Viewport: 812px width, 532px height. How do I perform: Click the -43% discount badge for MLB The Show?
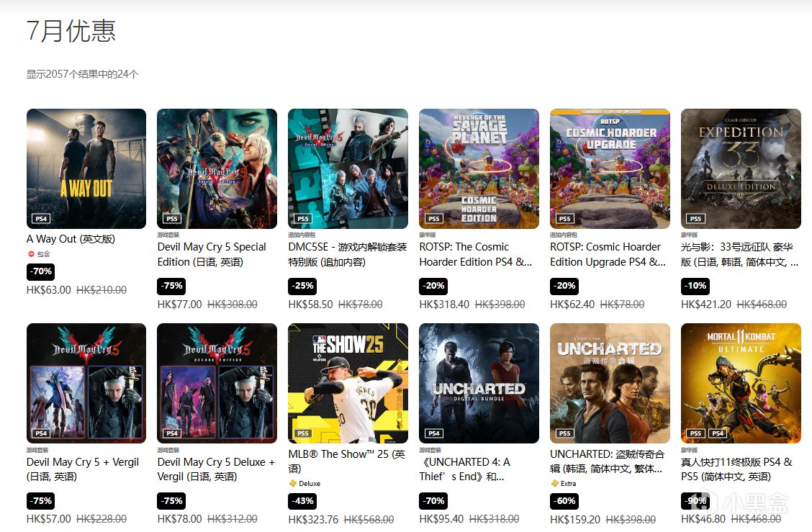(x=302, y=501)
